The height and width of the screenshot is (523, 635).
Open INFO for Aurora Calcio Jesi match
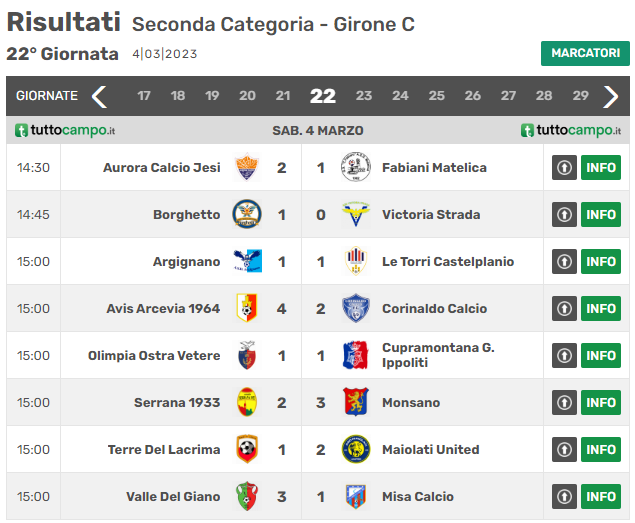(x=601, y=167)
